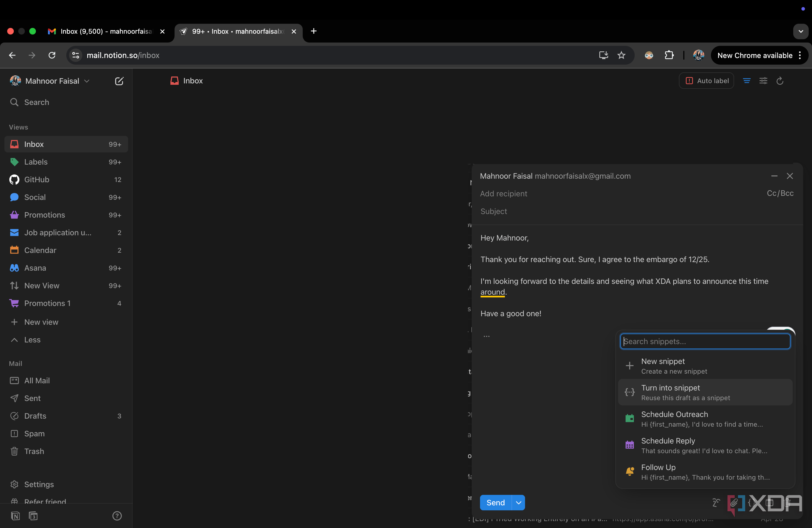Show the Cc/Bcc fields
The width and height of the screenshot is (812, 528).
[780, 193]
